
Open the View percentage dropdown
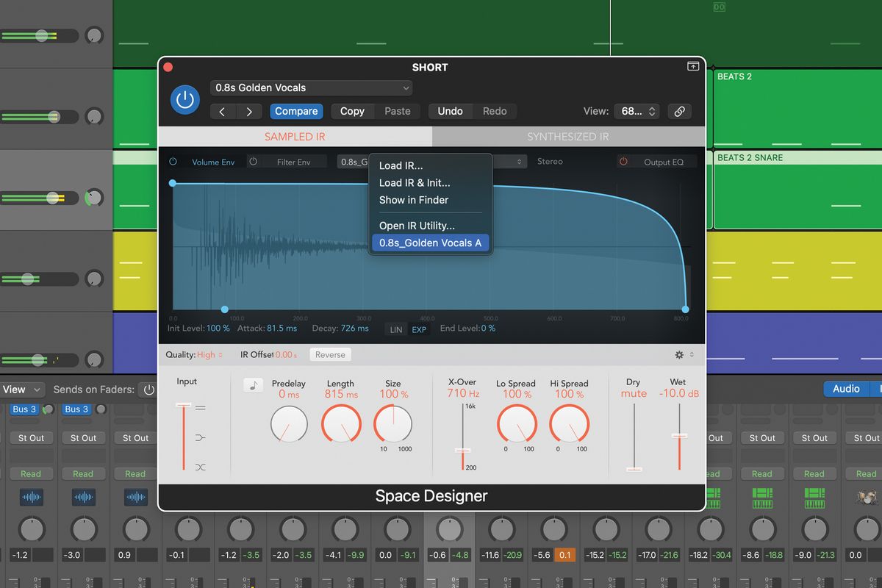637,111
